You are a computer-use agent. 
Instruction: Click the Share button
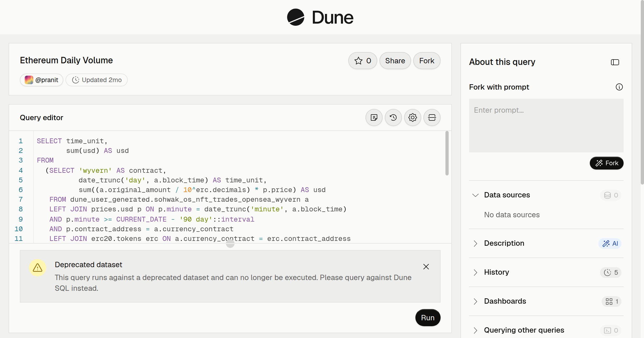[395, 61]
